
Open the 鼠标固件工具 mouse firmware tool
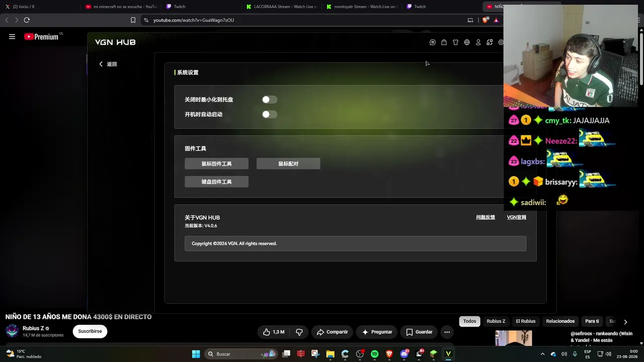216,163
